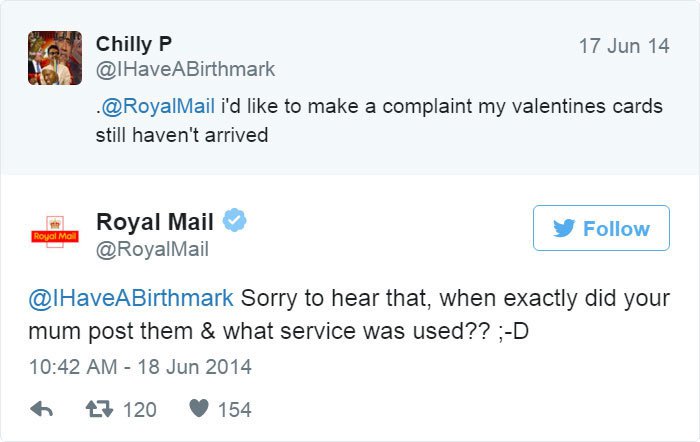
Task: Click the @RoyalMail handle below Royal Mail
Action: (x=152, y=249)
